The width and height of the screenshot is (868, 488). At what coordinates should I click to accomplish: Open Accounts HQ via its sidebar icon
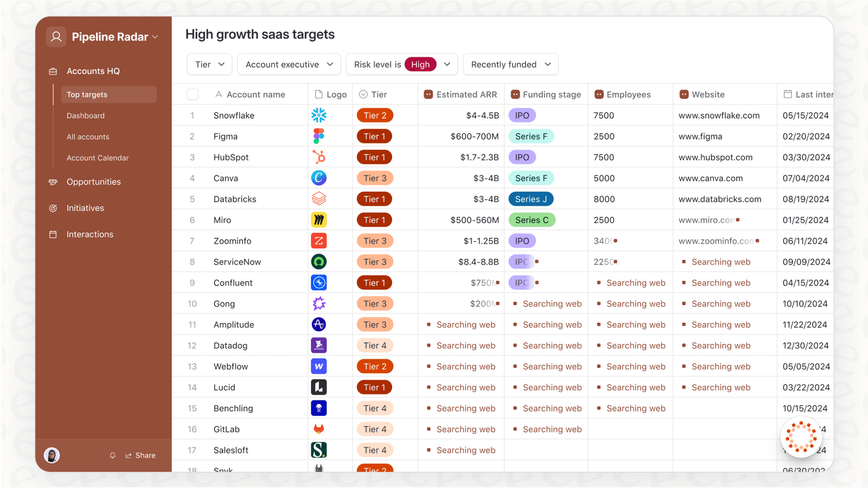coord(53,71)
